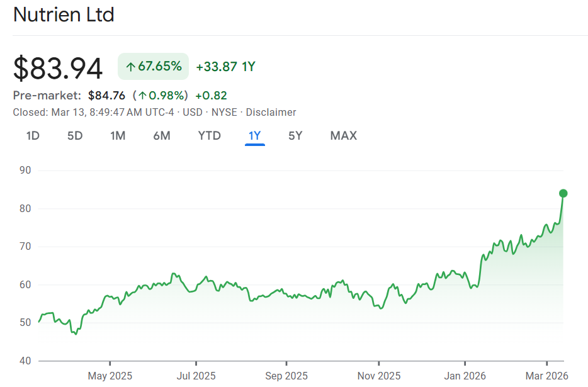Click the Jan 2026 axis label
Screen dimensions: 588x387
click(x=465, y=376)
